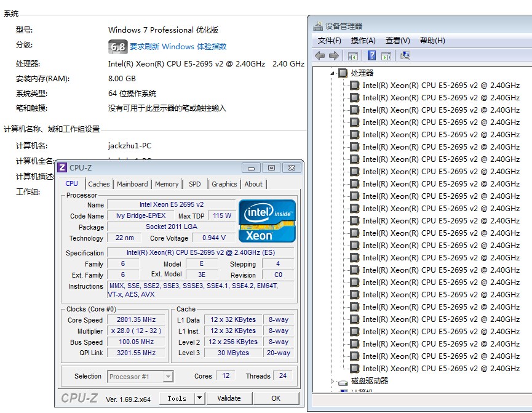532x413 pixels.
Task: Click the Tools button in CPU-Z
Action: coord(177,398)
